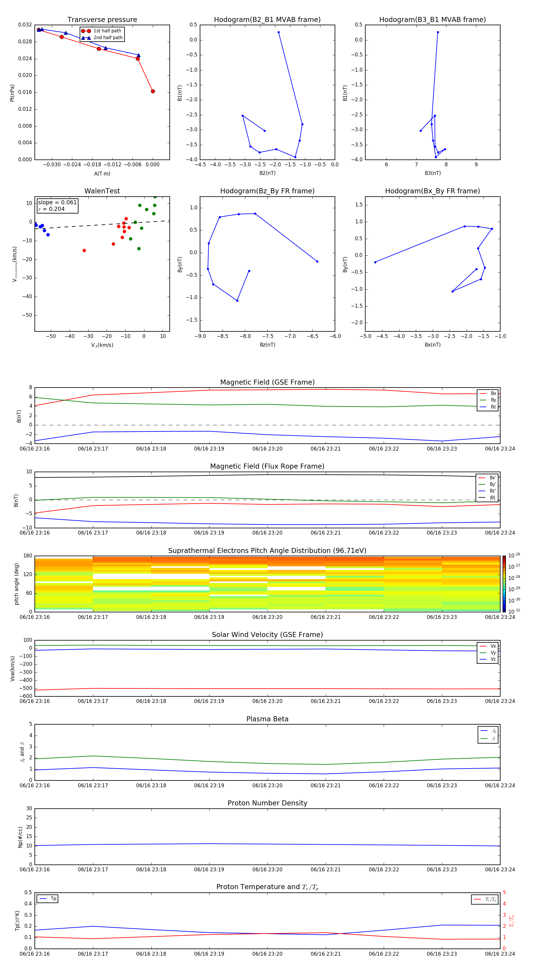Click the pitch angle colorbar
The image size is (535, 980).
coord(504,584)
